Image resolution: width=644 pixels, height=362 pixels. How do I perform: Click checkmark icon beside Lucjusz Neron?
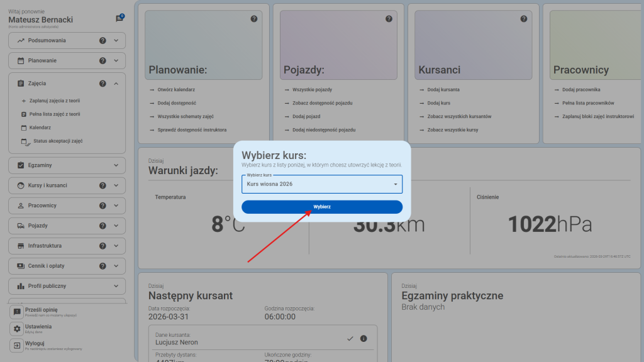click(350, 339)
